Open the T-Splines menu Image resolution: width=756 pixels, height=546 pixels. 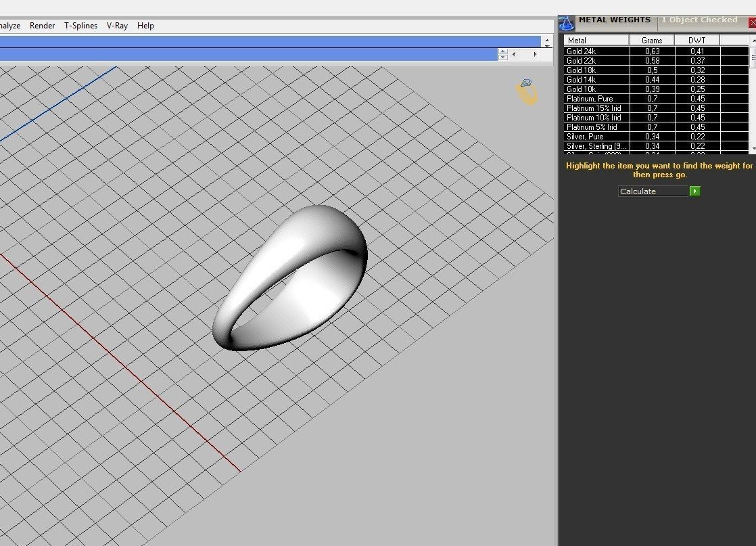click(x=80, y=26)
